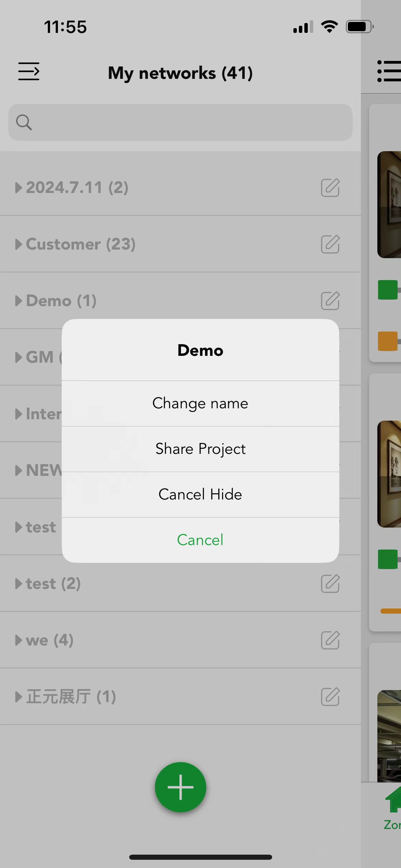
Task: Tap the edit icon for test (2) group
Action: (330, 583)
